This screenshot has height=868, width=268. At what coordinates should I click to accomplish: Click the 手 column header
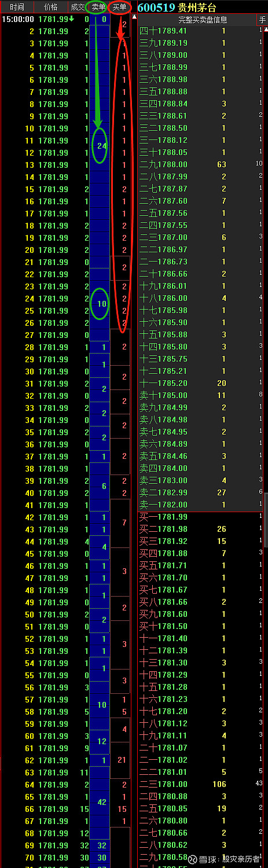point(262,20)
